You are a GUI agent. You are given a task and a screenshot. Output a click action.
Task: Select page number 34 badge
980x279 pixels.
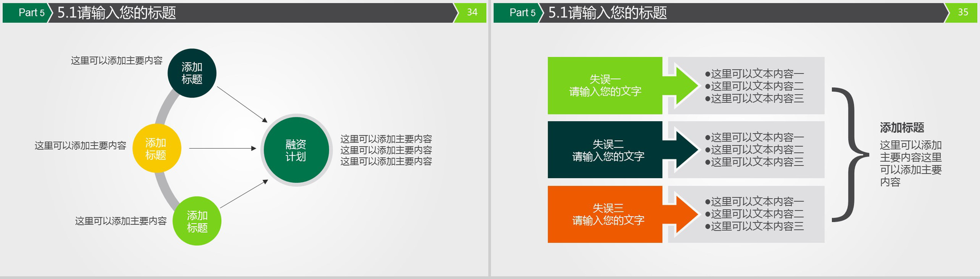coord(472,13)
